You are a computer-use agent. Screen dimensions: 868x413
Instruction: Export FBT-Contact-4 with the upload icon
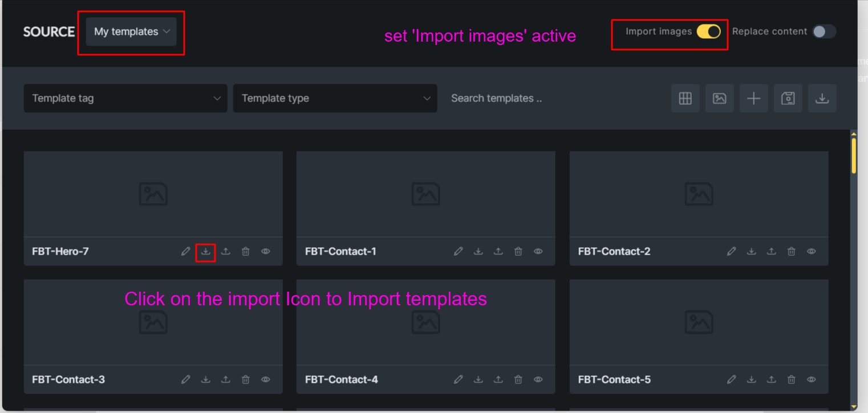(498, 379)
